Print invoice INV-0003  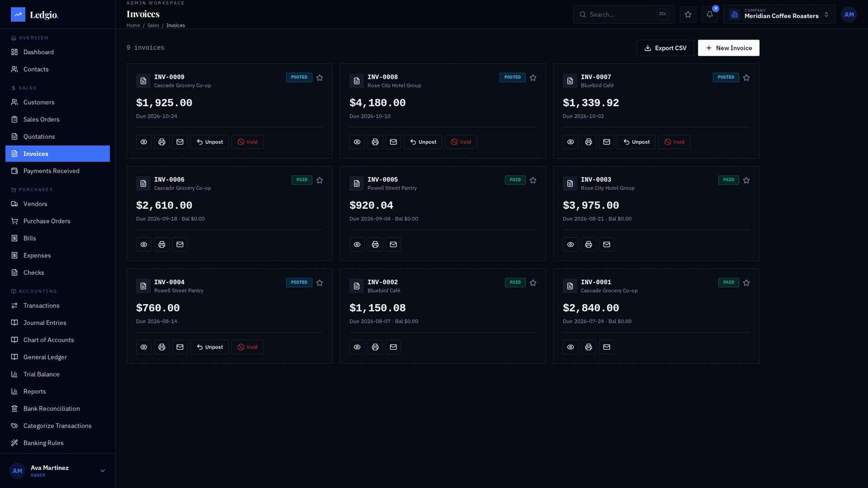[x=589, y=245]
